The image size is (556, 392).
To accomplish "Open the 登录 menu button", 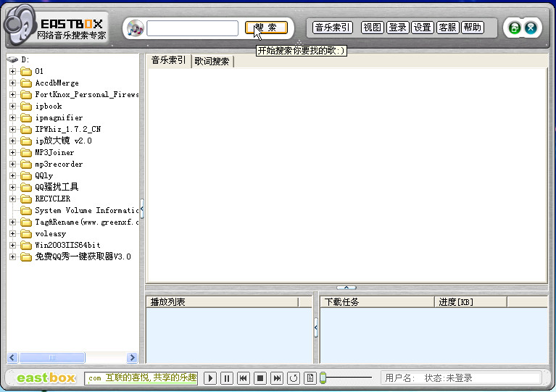I will pos(397,28).
